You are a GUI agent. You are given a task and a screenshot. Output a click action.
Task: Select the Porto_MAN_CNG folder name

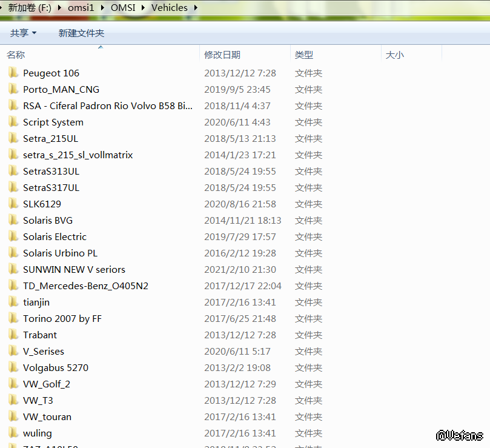[x=61, y=90]
